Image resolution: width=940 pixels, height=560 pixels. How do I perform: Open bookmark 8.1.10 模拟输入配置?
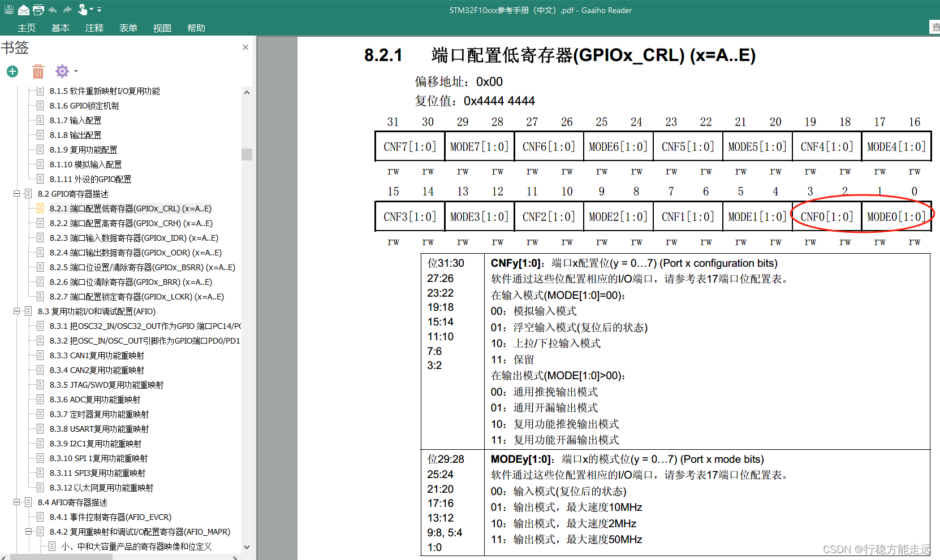coord(85,164)
